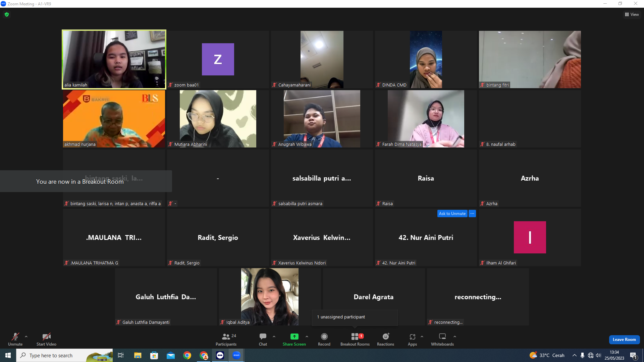The height and width of the screenshot is (362, 644).
Task: Click the Zoom Meeting window title icon
Action: (3, 4)
